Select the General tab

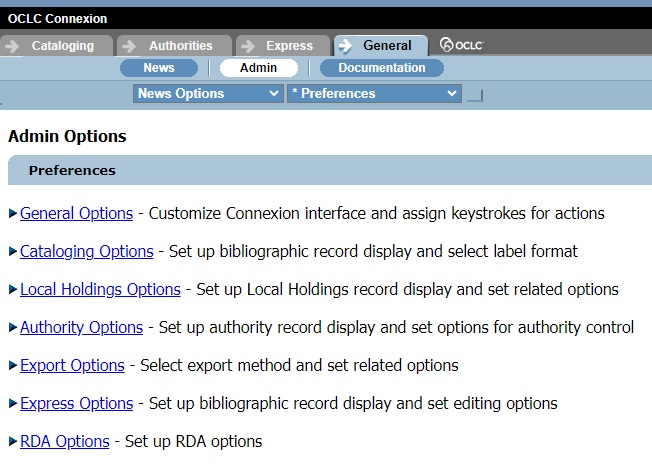point(387,46)
